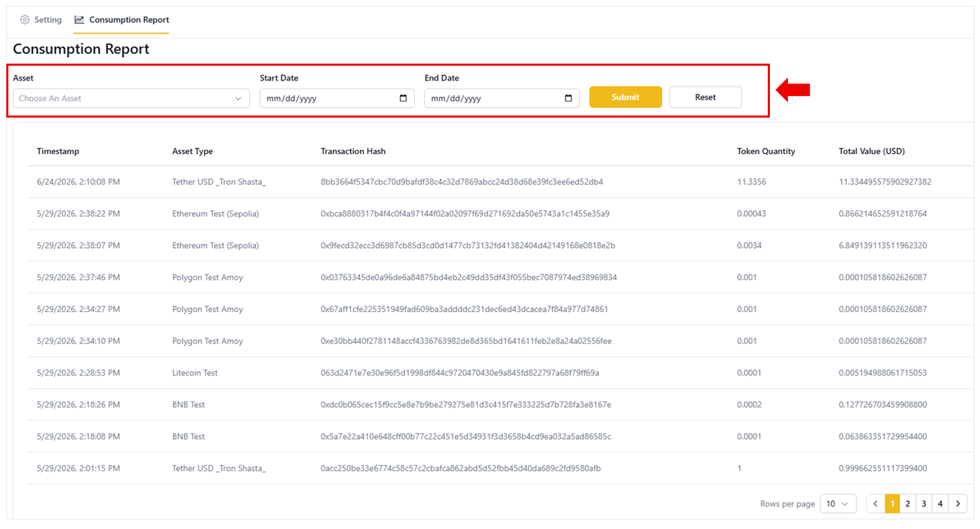Click the hash starting 0xdc0b065cec15
980x529 pixels.
tap(466, 405)
